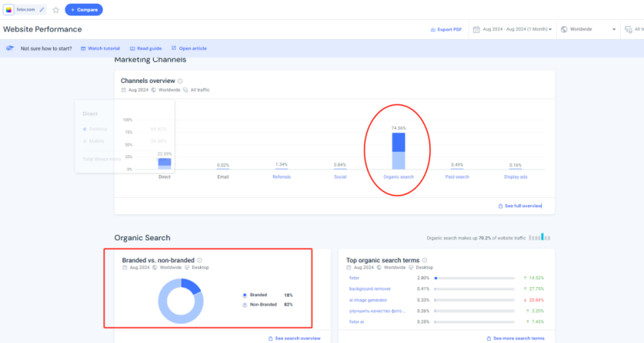Export the report as PDF
Image resolution: width=644 pixels, height=343 pixels.
pyautogui.click(x=445, y=29)
